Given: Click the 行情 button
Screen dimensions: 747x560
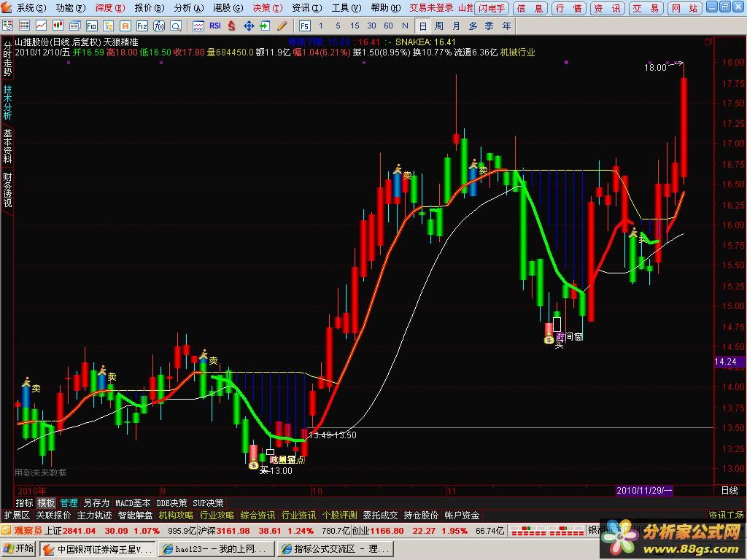Looking at the screenshot, I should coord(568,8).
